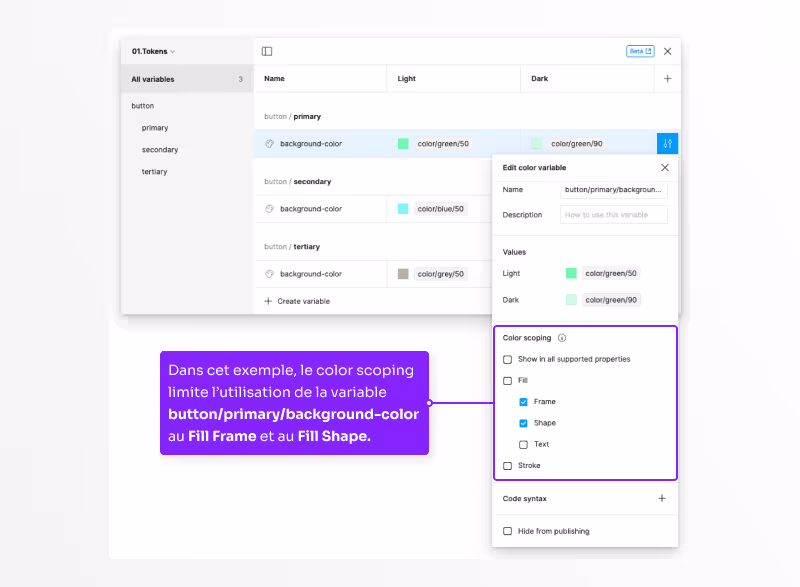800x587 pixels.
Task: Click color/green/50 alias chip in edit panel
Action: click(x=611, y=273)
